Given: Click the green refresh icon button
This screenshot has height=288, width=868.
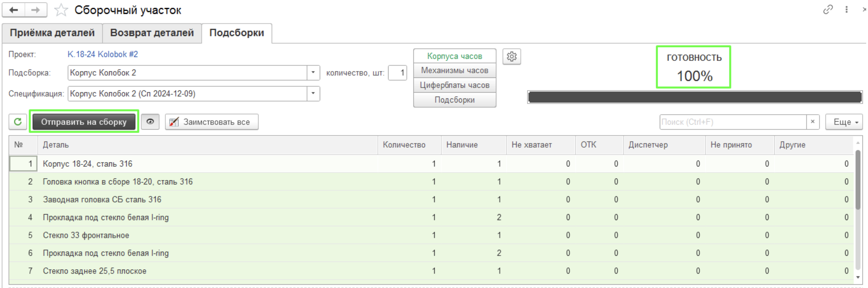Looking at the screenshot, I should tap(18, 122).
